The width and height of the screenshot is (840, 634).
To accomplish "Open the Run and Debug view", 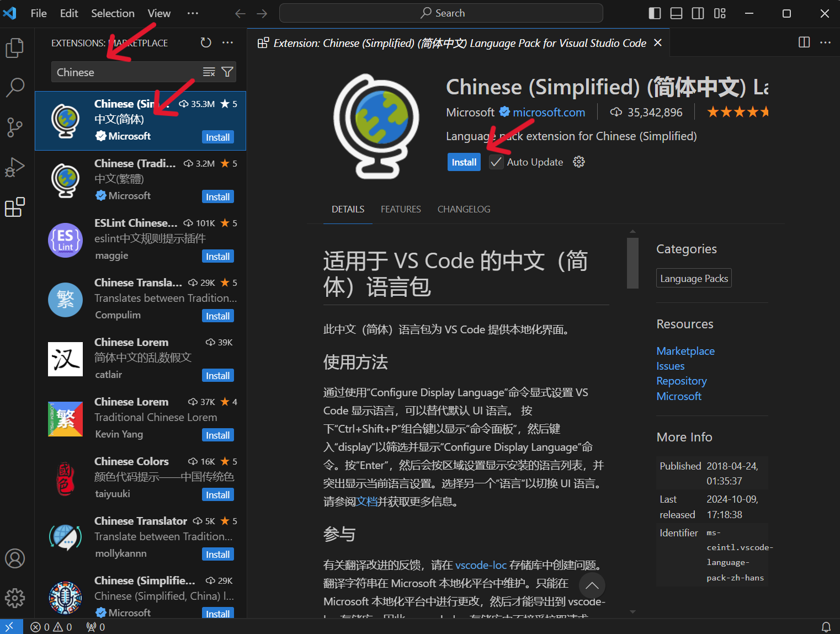I will point(15,167).
